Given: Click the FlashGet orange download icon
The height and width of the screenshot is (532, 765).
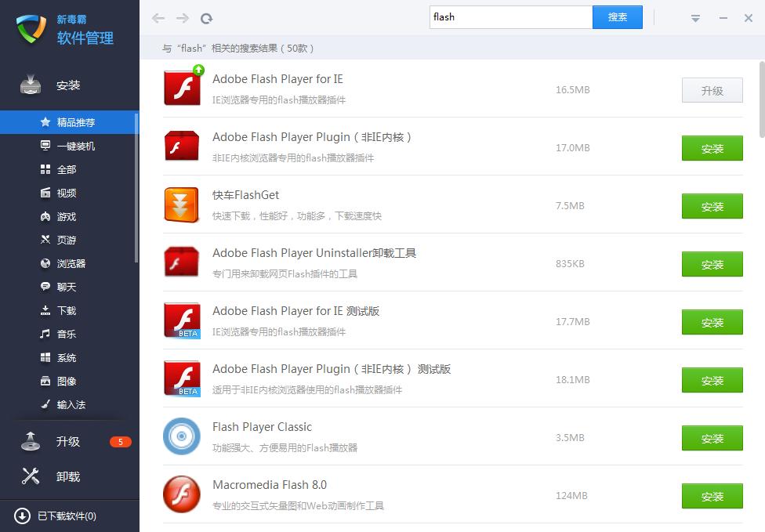Looking at the screenshot, I should click(181, 204).
